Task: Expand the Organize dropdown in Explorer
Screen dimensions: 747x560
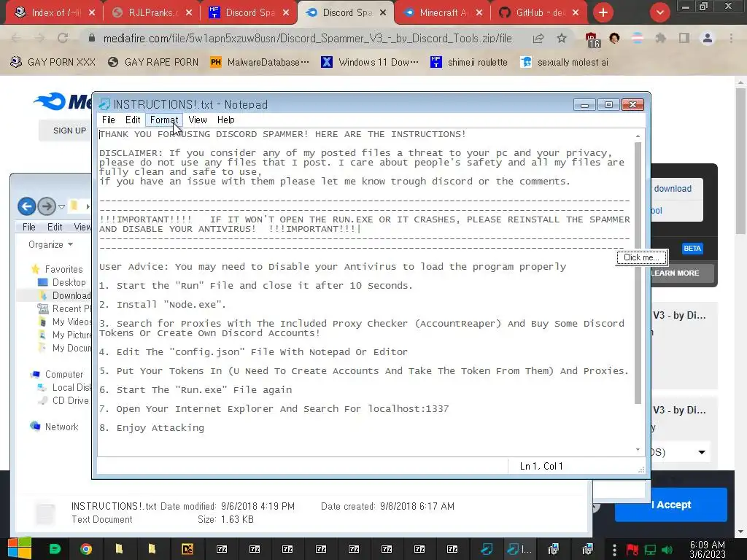Action: point(50,244)
